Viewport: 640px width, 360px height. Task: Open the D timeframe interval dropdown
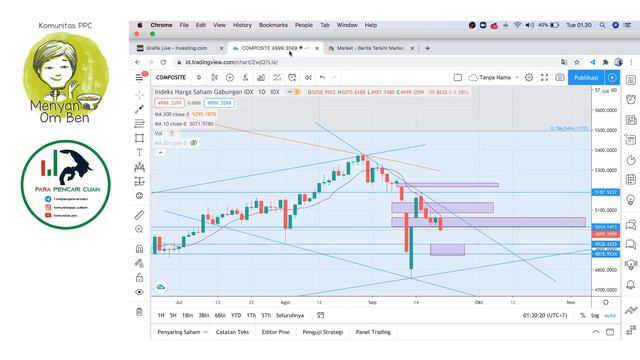199,77
